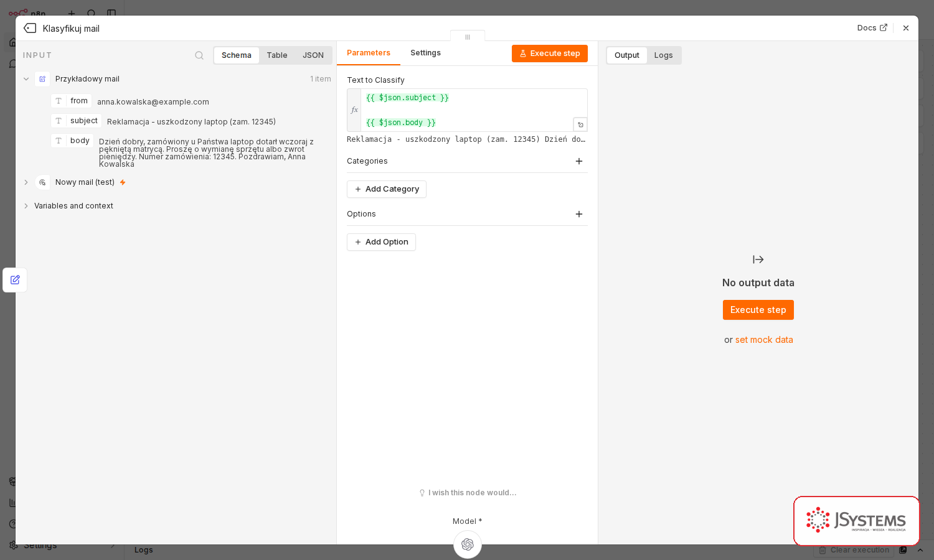Click the Przykładowy mail edit node icon
The width and height of the screenshot is (934, 560).
point(42,79)
